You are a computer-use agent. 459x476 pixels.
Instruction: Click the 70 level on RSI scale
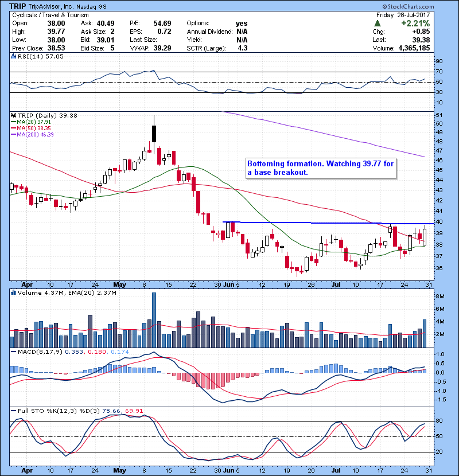click(x=439, y=72)
